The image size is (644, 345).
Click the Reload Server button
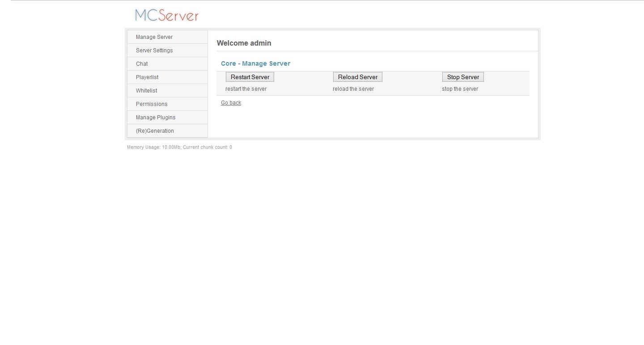[x=358, y=77]
